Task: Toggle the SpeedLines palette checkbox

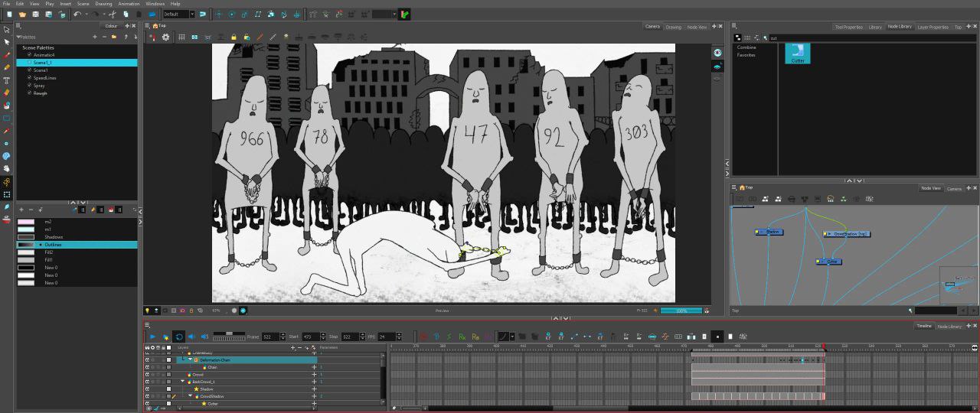Action: click(29, 78)
